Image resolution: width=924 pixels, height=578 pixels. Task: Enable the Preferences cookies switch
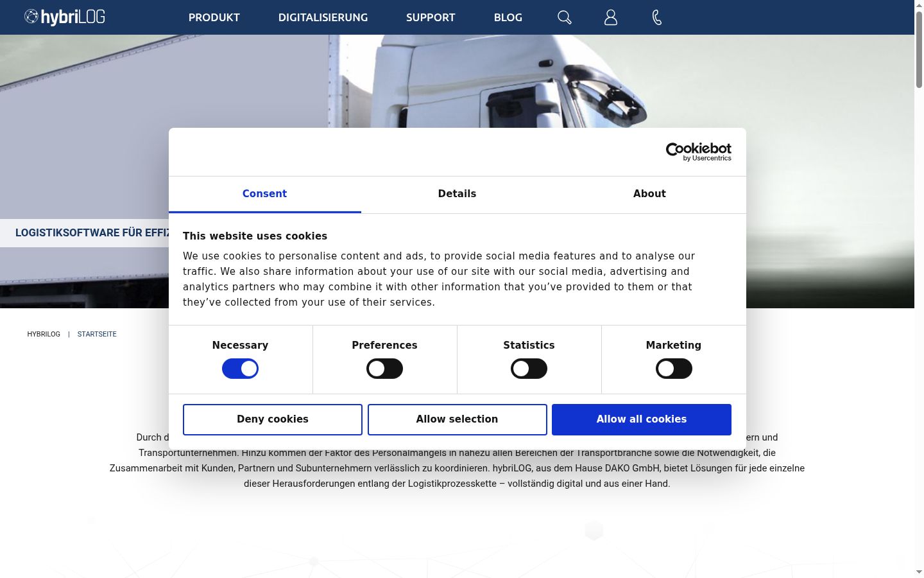pyautogui.click(x=384, y=369)
